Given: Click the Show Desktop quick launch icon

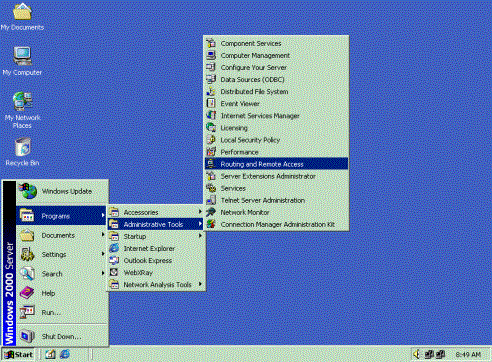Looking at the screenshot, I should coord(51,354).
